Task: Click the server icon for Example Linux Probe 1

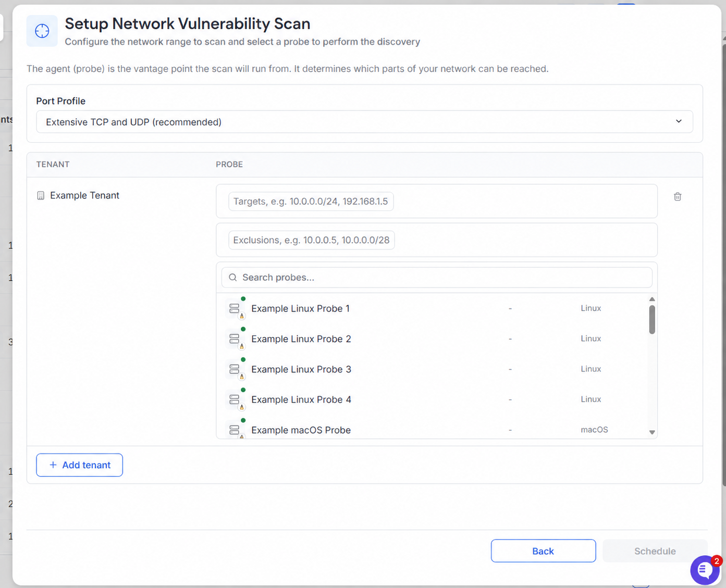Action: tap(235, 308)
